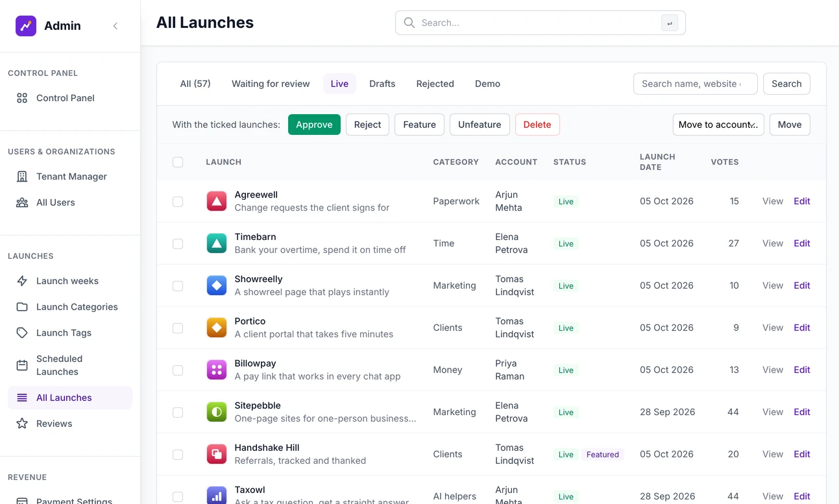Click the Showreelly app icon

pyautogui.click(x=217, y=285)
